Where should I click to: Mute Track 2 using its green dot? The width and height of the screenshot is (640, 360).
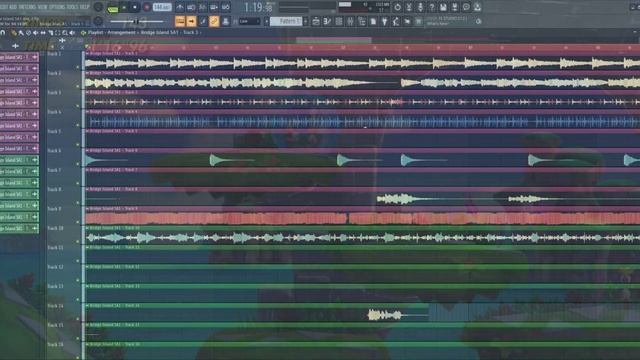(x=78, y=86)
